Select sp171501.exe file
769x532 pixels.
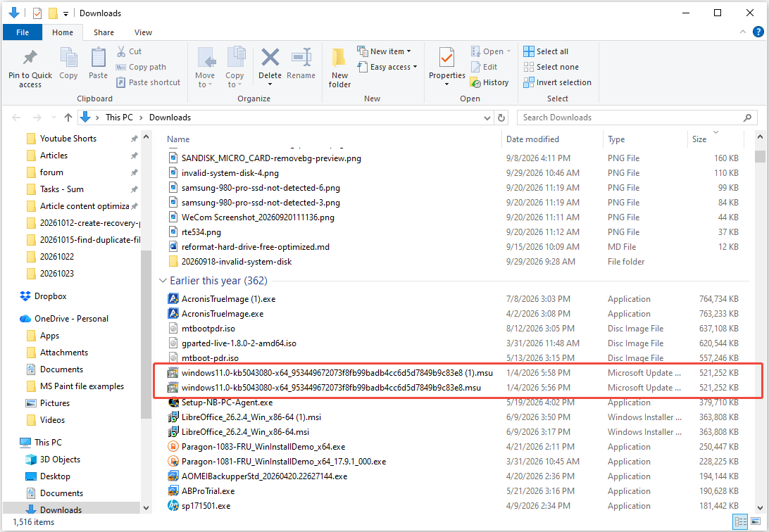coord(206,506)
